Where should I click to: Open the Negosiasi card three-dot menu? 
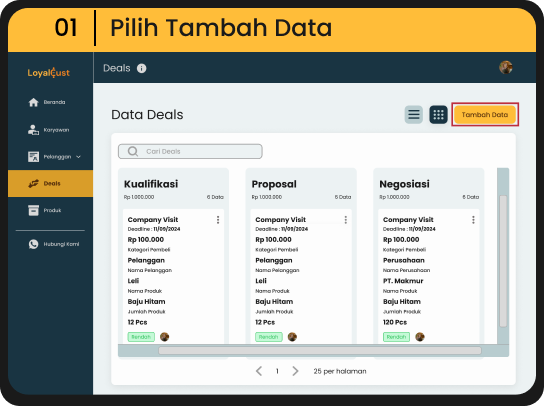coord(473,220)
